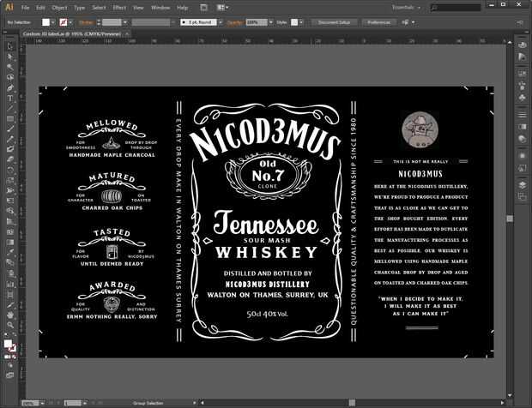The width and height of the screenshot is (532, 408).
Task: Open the Color panel icon
Action: click(x=523, y=45)
